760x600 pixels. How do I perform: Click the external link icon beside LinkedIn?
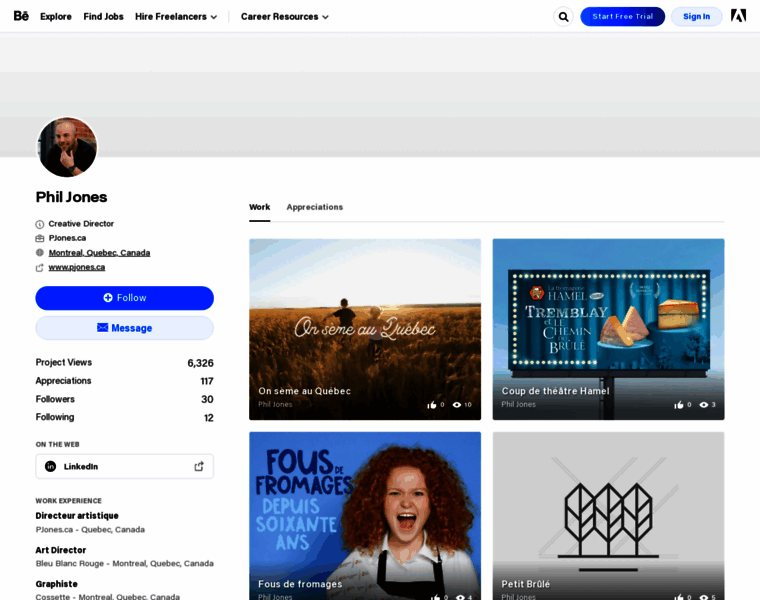click(x=199, y=467)
